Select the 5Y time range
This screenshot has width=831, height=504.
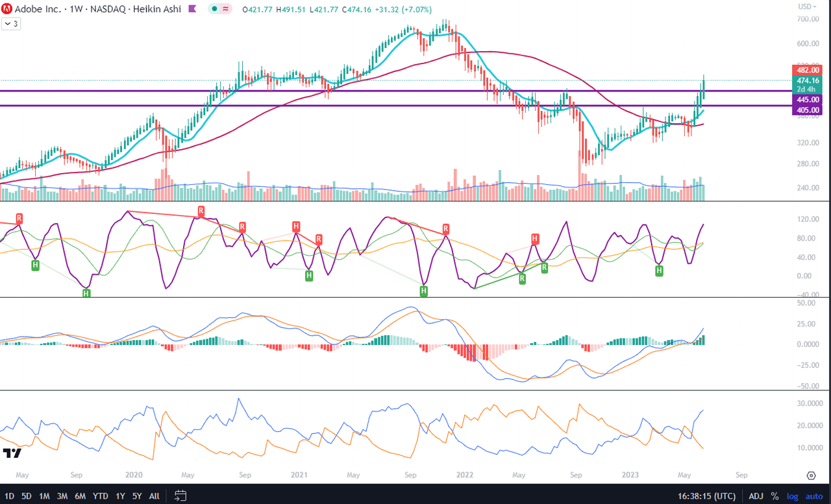(x=137, y=496)
